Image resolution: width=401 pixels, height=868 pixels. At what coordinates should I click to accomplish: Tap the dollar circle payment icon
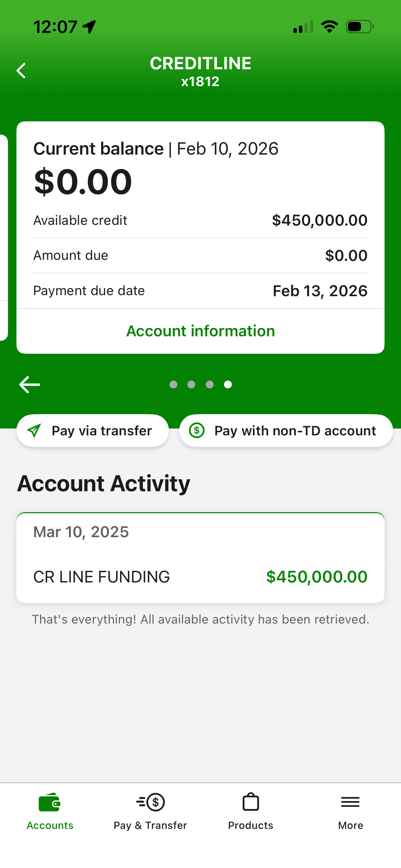197,430
